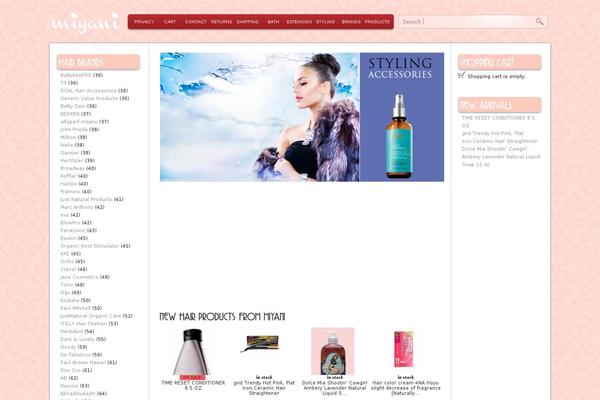
Task: Click the Miyani logo
Action: (x=85, y=23)
